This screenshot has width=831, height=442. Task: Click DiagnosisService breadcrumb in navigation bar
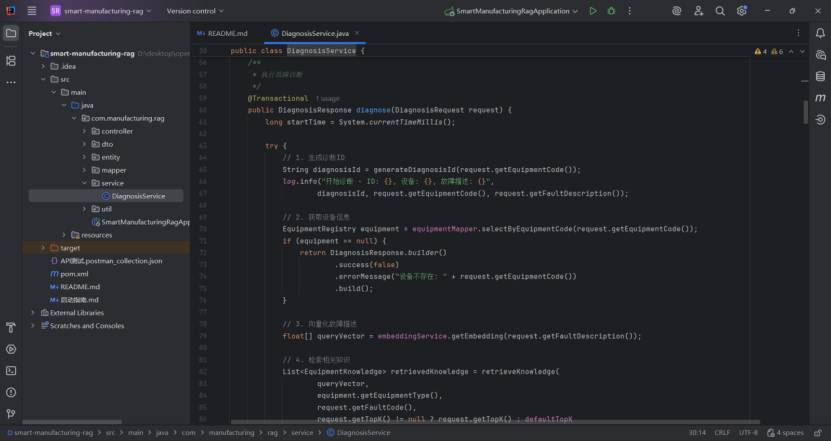click(x=358, y=432)
